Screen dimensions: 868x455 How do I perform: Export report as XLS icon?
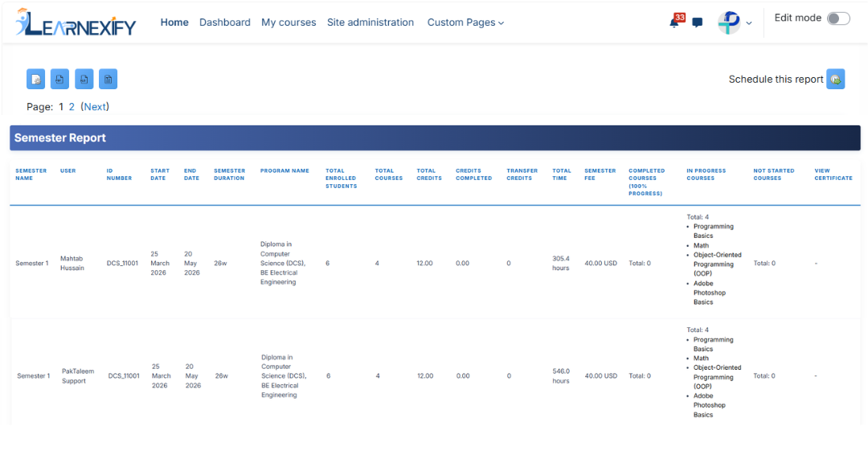coord(84,79)
